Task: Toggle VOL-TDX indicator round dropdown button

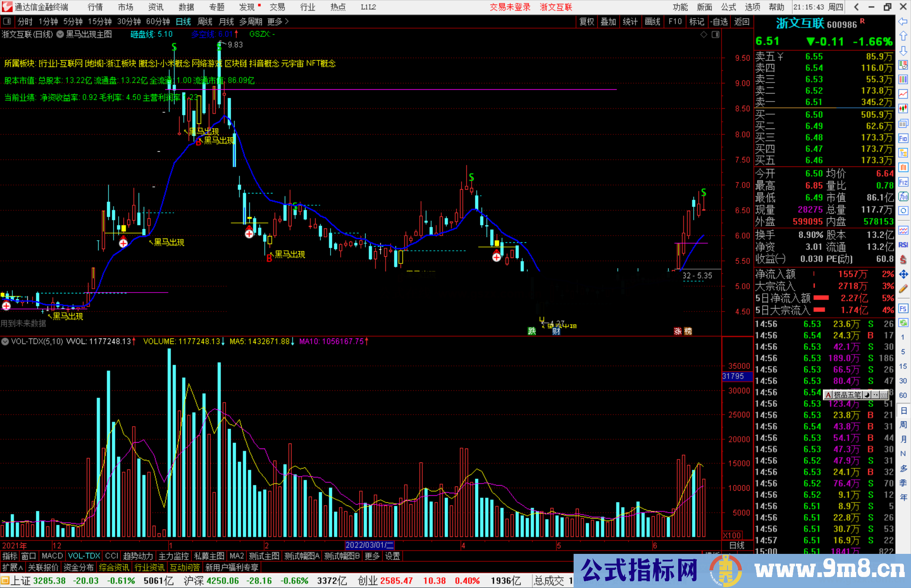Action: click(5, 341)
